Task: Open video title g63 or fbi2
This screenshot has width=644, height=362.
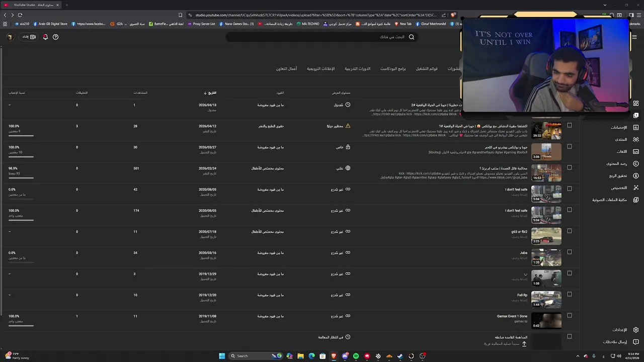Action: (519, 232)
